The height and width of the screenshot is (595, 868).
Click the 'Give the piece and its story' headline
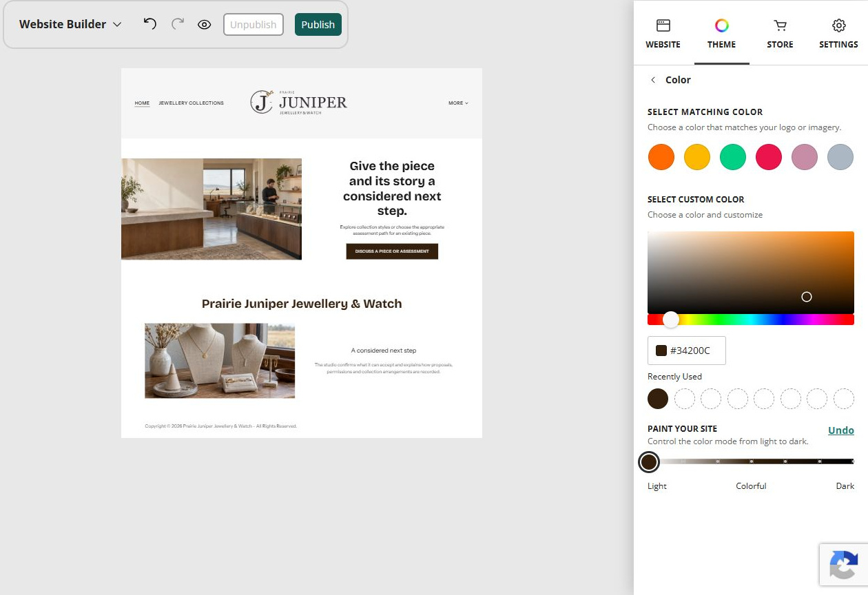coord(392,188)
